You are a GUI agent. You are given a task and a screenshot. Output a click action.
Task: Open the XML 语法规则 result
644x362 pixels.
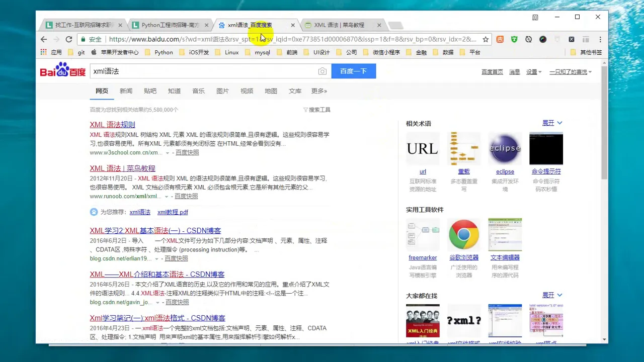click(112, 125)
